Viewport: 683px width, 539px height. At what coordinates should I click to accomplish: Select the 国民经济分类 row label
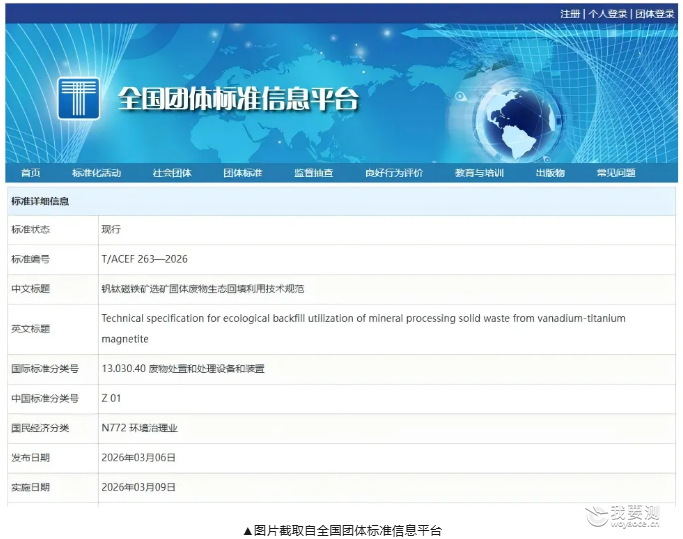pyautogui.click(x=40, y=428)
